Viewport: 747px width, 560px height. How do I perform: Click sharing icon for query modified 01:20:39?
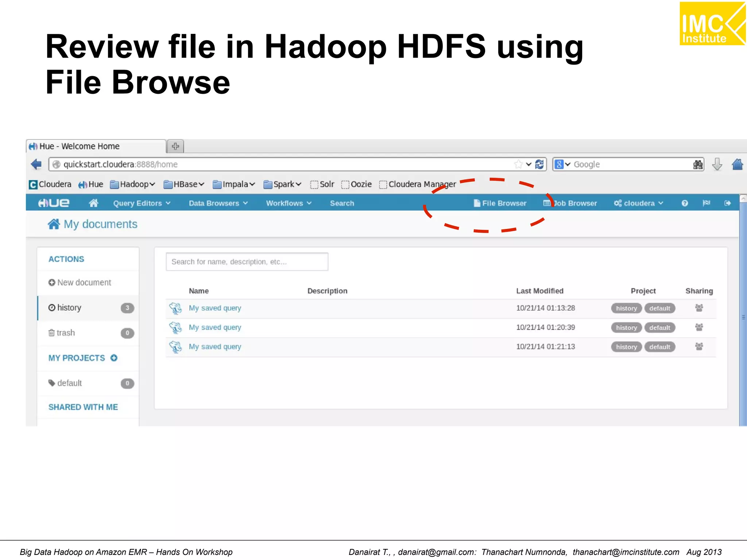tap(699, 327)
